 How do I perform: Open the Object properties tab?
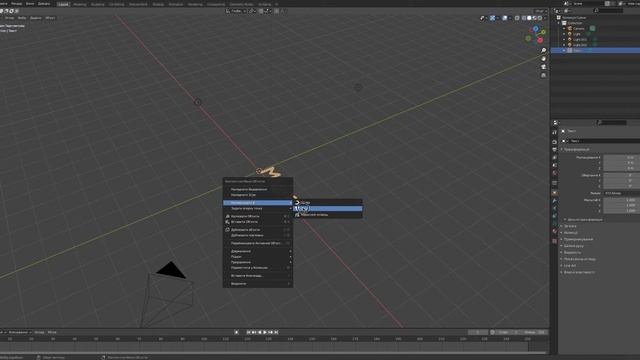[554, 192]
